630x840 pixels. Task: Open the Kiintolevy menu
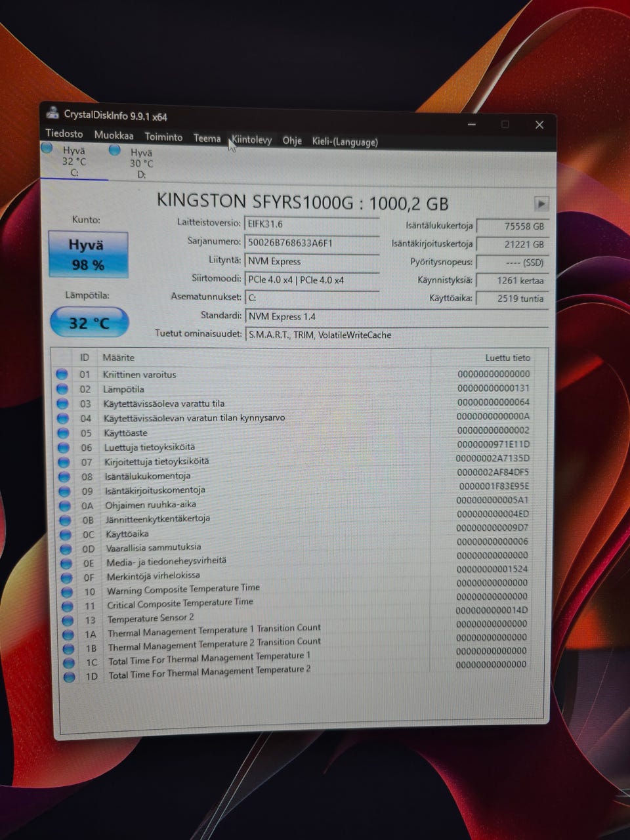point(251,139)
